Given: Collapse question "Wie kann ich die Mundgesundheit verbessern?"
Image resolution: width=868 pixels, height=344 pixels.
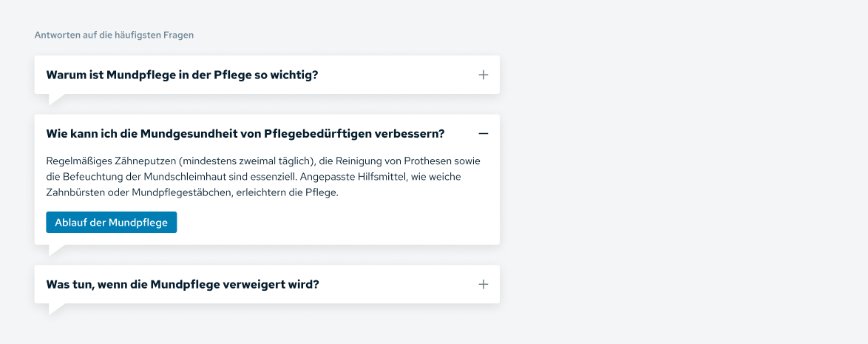Looking at the screenshot, I should [x=245, y=134].
